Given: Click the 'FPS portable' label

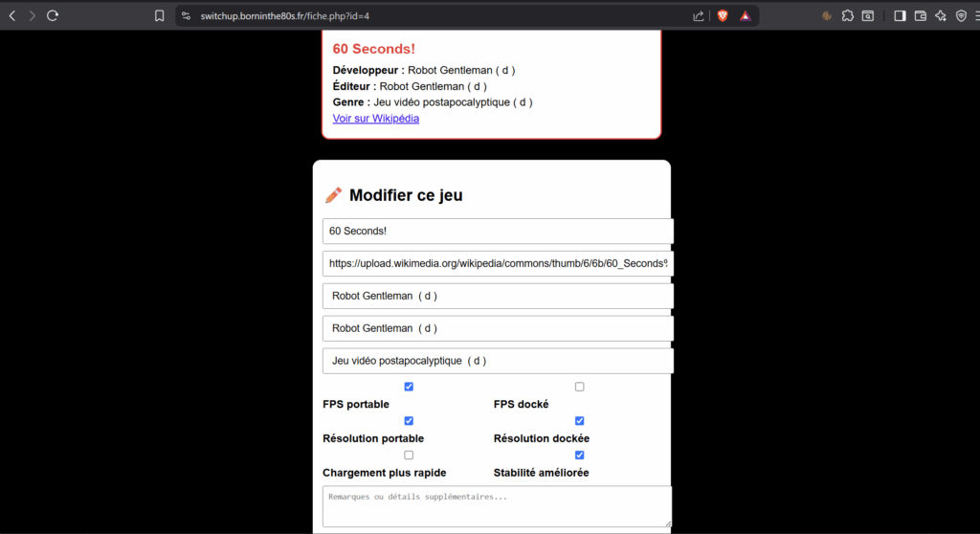Looking at the screenshot, I should coord(356,405).
